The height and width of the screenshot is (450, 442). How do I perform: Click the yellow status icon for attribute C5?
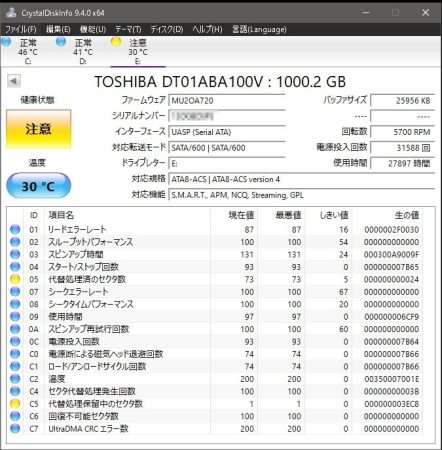coord(15,404)
